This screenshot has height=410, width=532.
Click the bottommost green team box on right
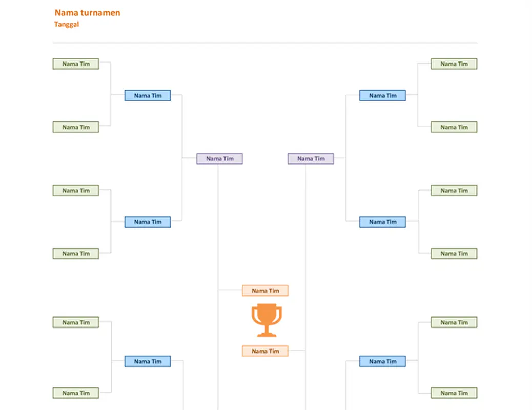click(x=454, y=393)
